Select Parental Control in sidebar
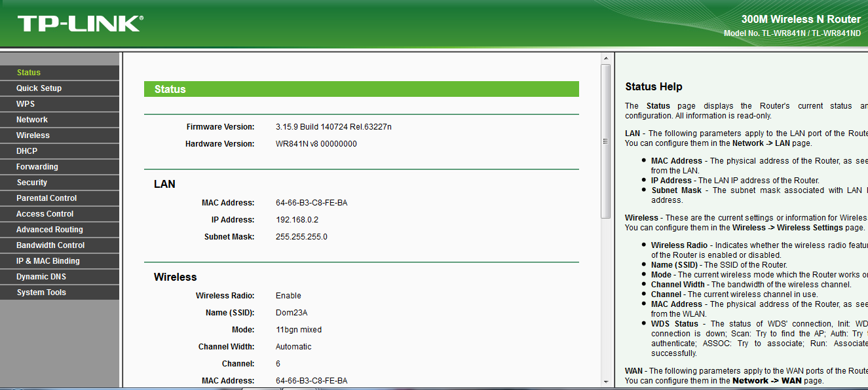The image size is (868, 390). coord(47,198)
